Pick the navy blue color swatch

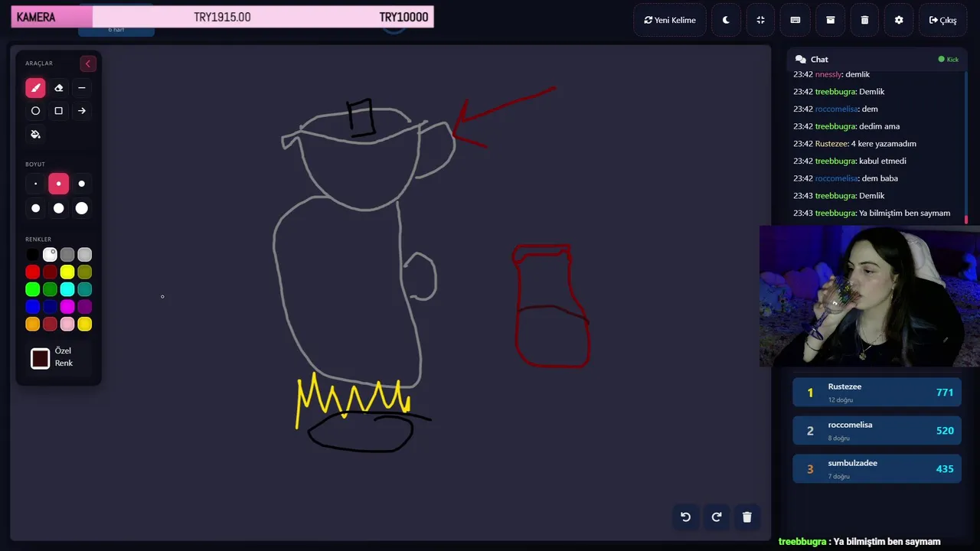[50, 307]
